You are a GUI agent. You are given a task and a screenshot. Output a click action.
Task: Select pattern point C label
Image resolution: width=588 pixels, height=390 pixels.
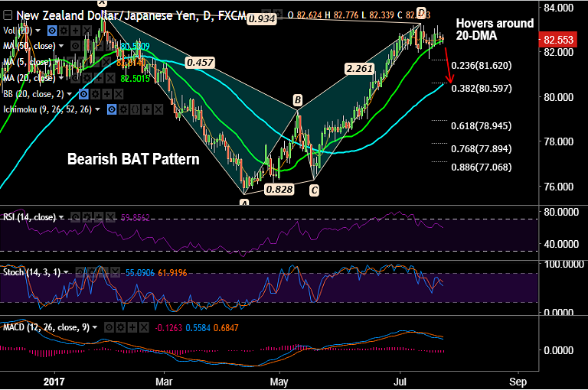[x=314, y=190]
